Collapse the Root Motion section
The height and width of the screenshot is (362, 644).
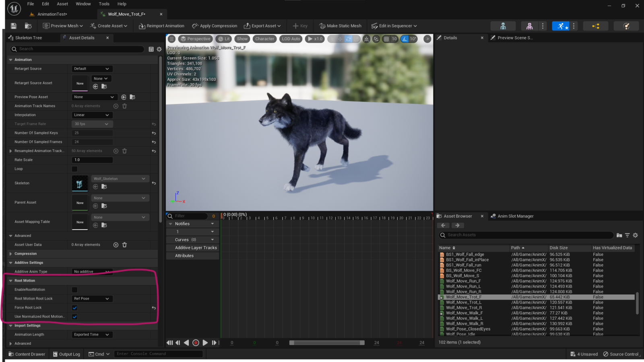11,280
